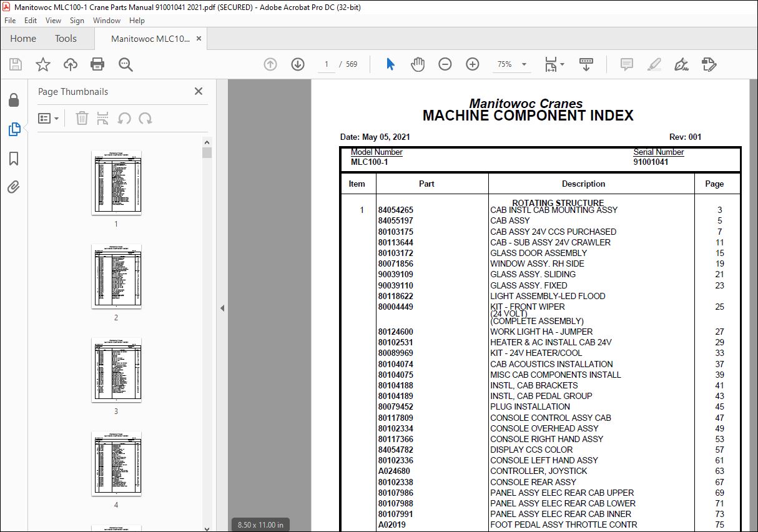Switch to the Tools tab
Image resolution: width=758 pixels, height=532 pixels.
click(66, 39)
